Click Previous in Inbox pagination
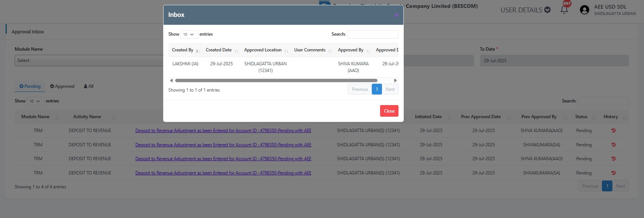This screenshot has width=644, height=218. coord(360,89)
